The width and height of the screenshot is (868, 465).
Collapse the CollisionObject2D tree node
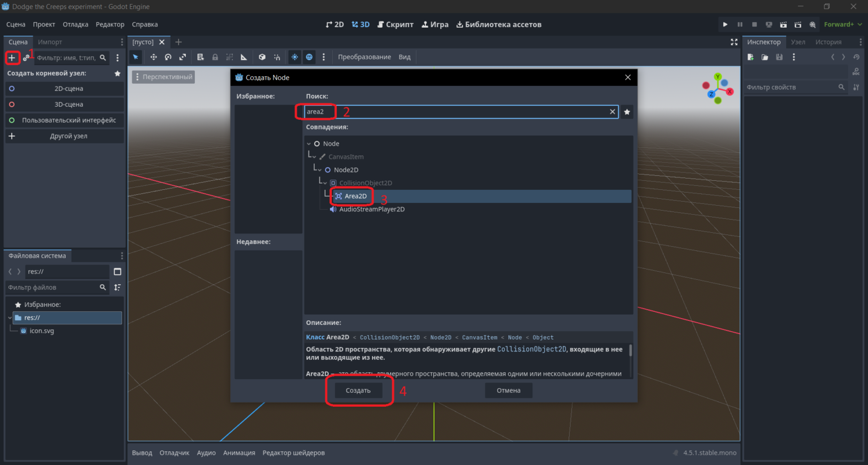(x=325, y=183)
